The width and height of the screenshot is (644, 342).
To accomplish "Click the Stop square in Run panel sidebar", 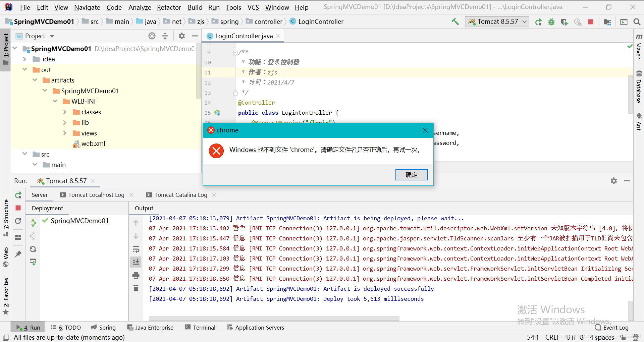I will click(x=18, y=208).
